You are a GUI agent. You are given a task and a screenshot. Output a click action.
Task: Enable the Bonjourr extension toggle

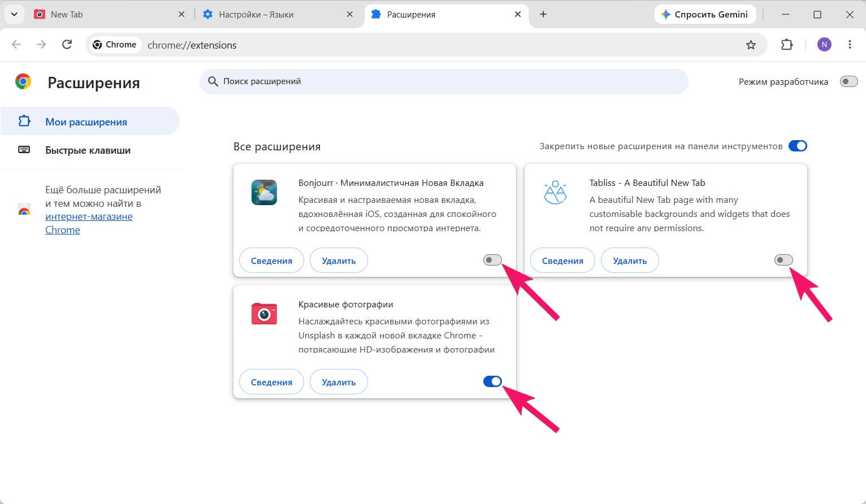[x=492, y=260]
